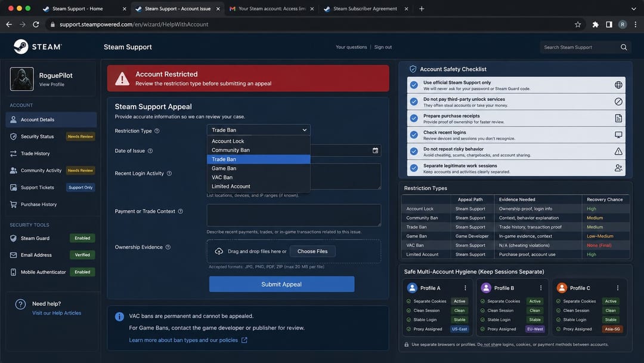Click the help icon next to Restriction Type

(157, 131)
